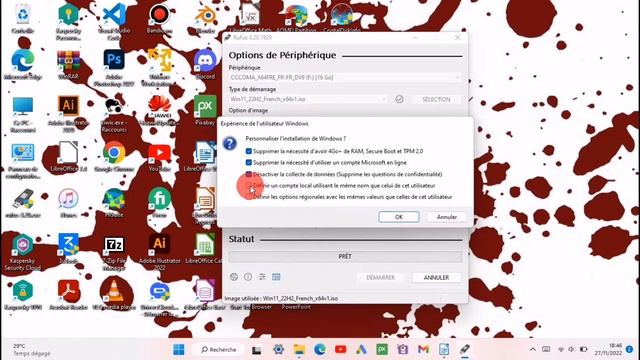Select the Rufus taskbar icon
The width and height of the screenshot is (640, 360).
[465, 349]
